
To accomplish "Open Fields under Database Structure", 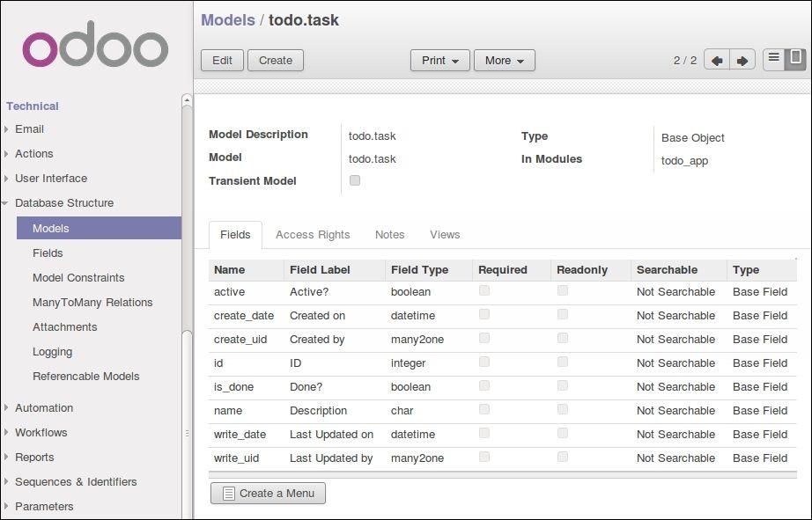I will point(48,253).
